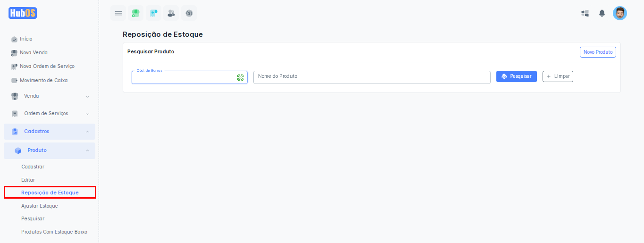Toggle the hamburger menu in top toolbar
Image resolution: width=644 pixels, height=243 pixels.
point(118,13)
